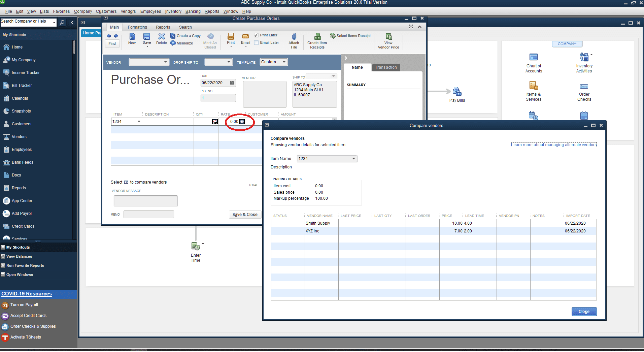Image resolution: width=644 pixels, height=352 pixels.
Task: Open the managing alternate vendors link
Action: click(x=553, y=145)
